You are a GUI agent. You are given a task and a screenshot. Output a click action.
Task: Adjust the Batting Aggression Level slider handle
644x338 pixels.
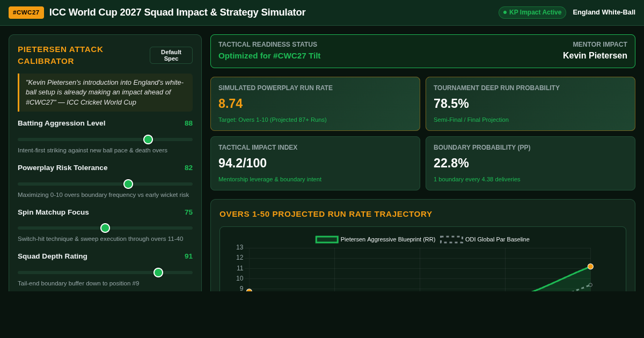148,139
